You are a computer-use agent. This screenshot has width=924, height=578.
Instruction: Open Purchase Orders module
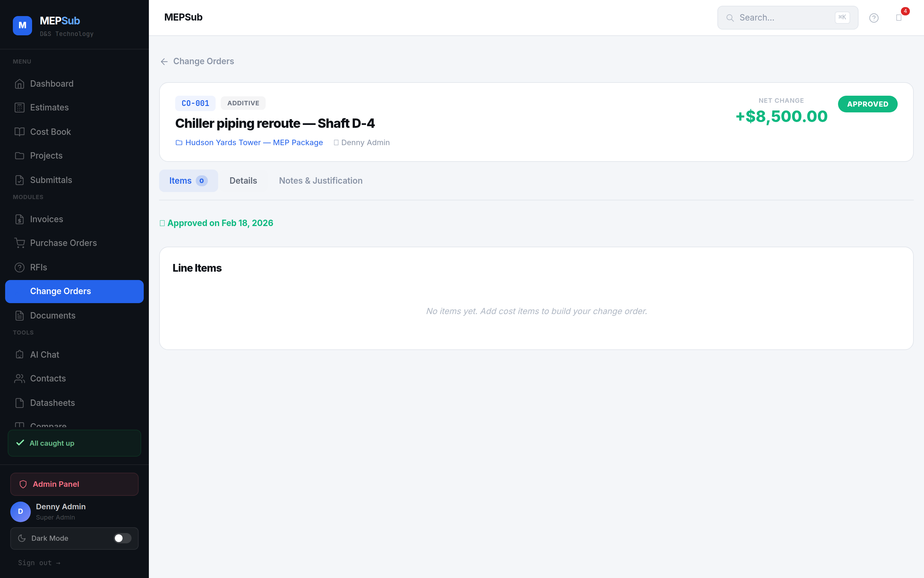74,243
